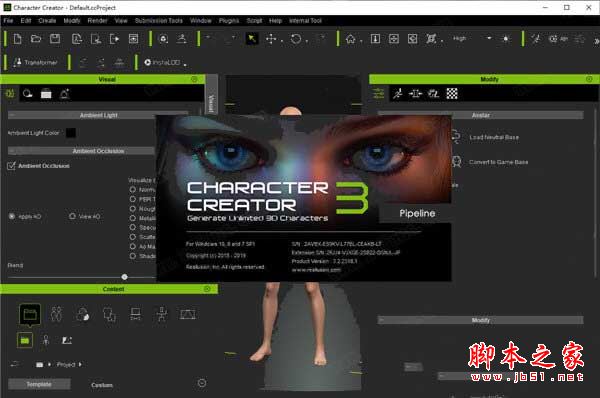The width and height of the screenshot is (600, 398).
Task: Click the light sun icon in toolbar
Action: tap(506, 39)
